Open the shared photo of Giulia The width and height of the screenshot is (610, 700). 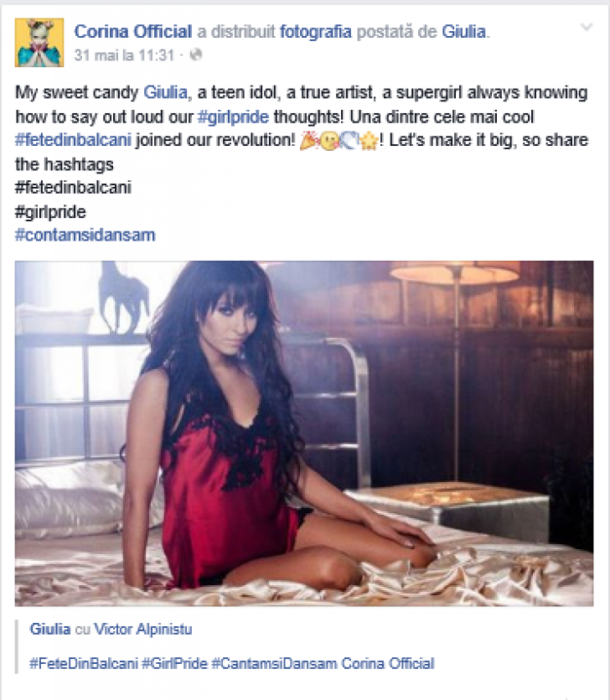[304, 433]
